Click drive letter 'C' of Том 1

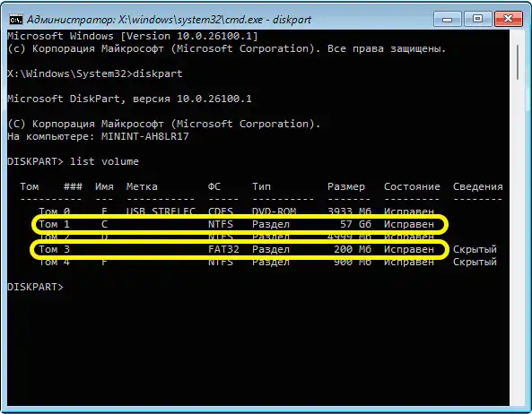tap(104, 224)
